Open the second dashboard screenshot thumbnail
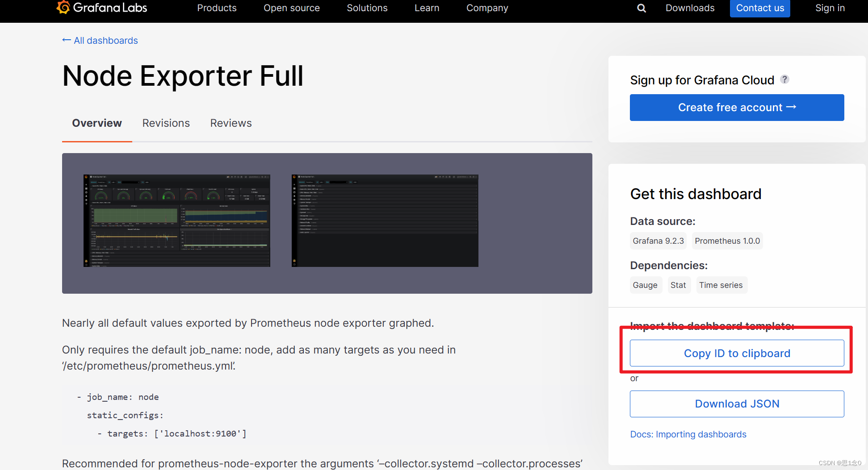The height and width of the screenshot is (470, 868). pyautogui.click(x=385, y=220)
